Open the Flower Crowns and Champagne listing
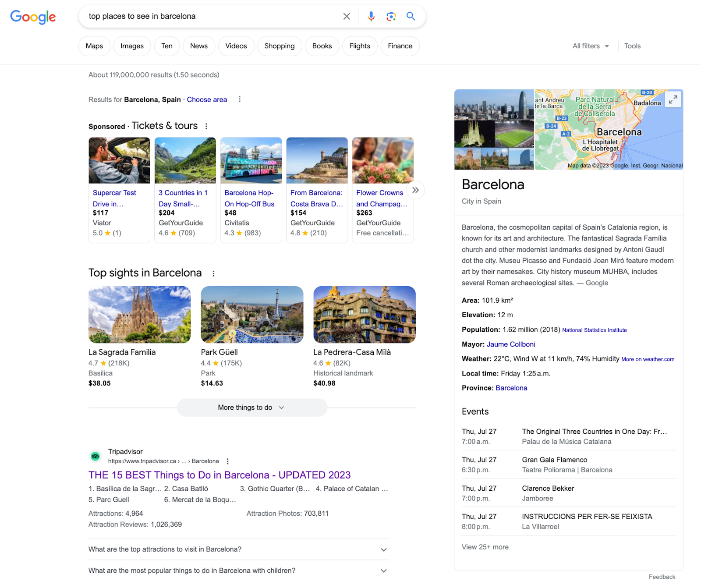This screenshot has height=588, width=701. click(x=382, y=198)
